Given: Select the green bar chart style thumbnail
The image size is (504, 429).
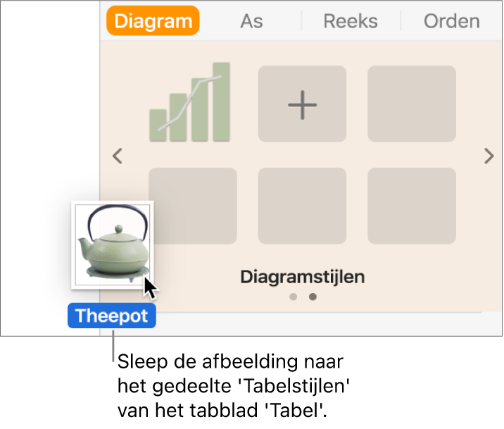Looking at the screenshot, I should [x=192, y=102].
